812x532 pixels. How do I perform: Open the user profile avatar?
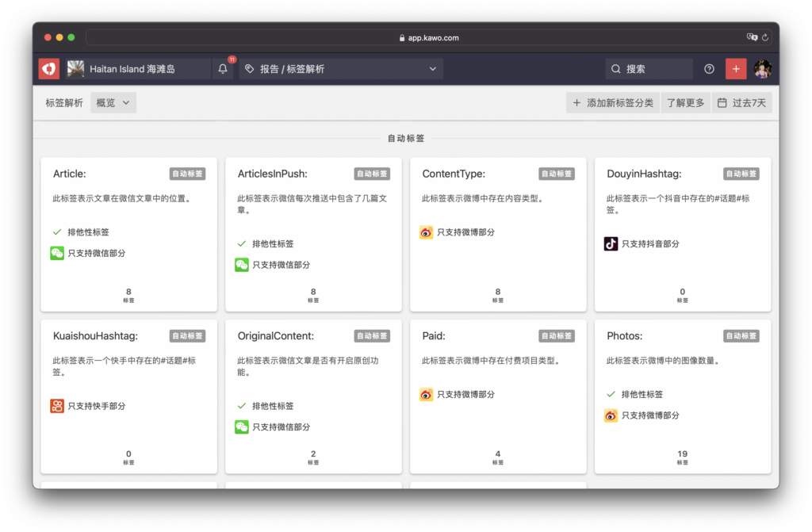click(762, 69)
